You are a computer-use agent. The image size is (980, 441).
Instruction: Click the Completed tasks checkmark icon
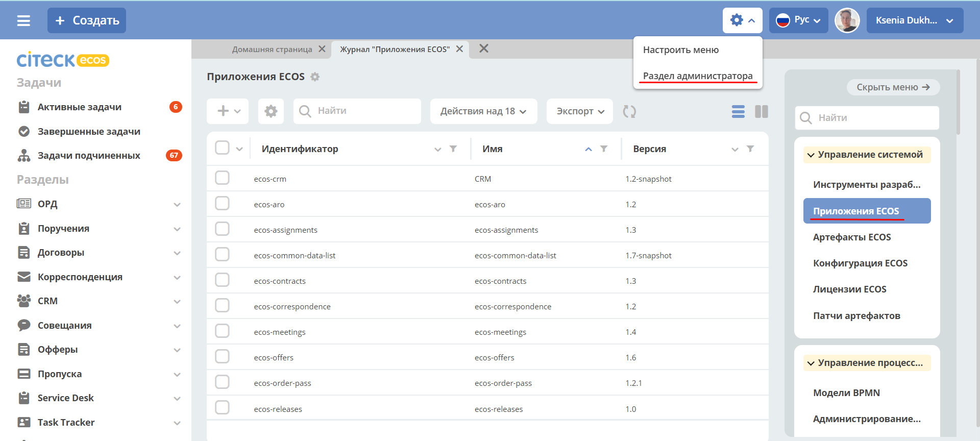pyautogui.click(x=24, y=132)
